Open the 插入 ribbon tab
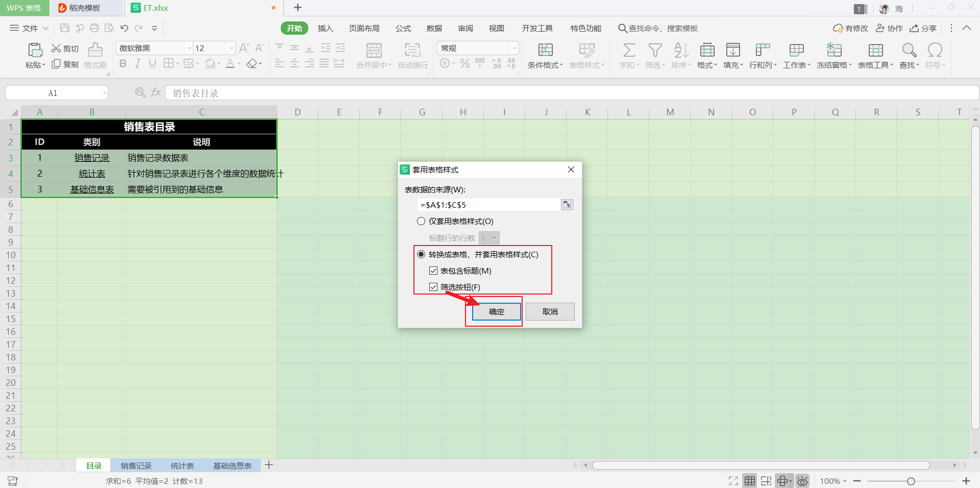Viewport: 980px width, 488px height. click(325, 28)
